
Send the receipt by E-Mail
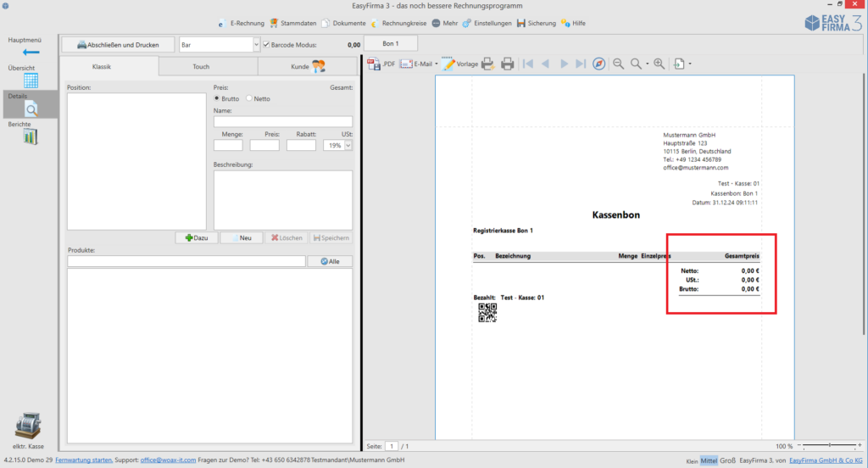click(415, 64)
